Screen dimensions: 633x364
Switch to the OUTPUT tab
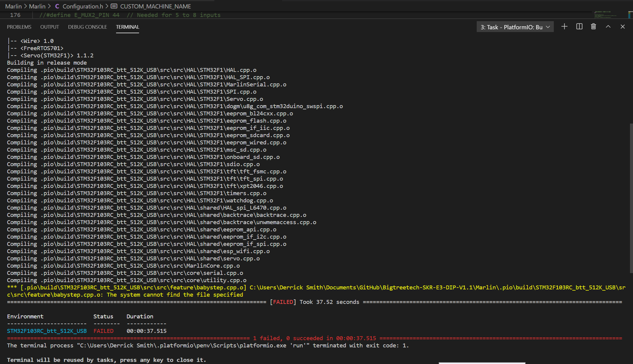coord(50,27)
